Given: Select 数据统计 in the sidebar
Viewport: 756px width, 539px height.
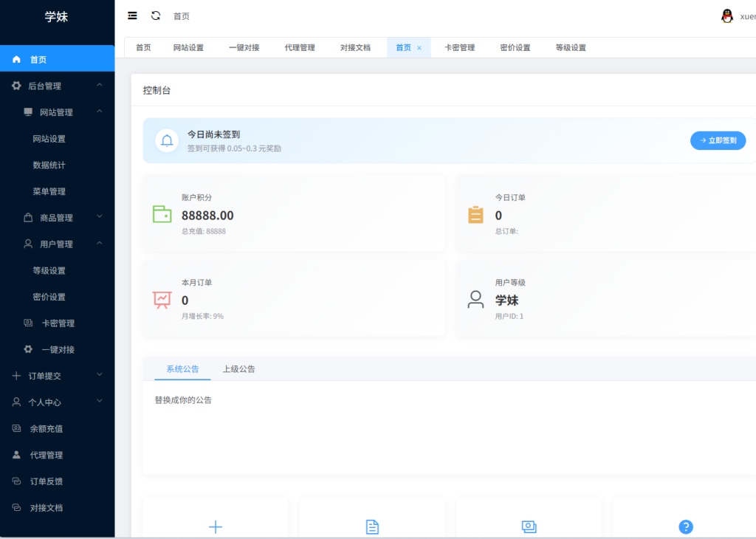Looking at the screenshot, I should point(49,165).
